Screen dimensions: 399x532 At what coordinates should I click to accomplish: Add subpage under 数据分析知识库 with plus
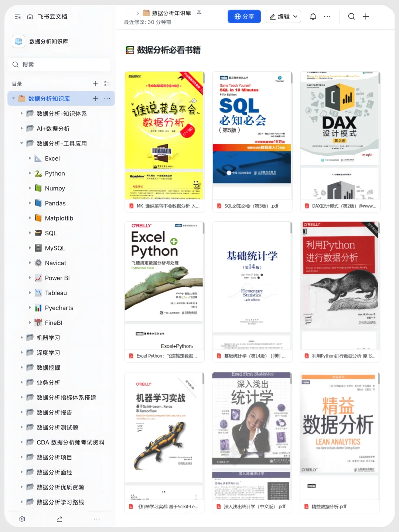pos(95,99)
